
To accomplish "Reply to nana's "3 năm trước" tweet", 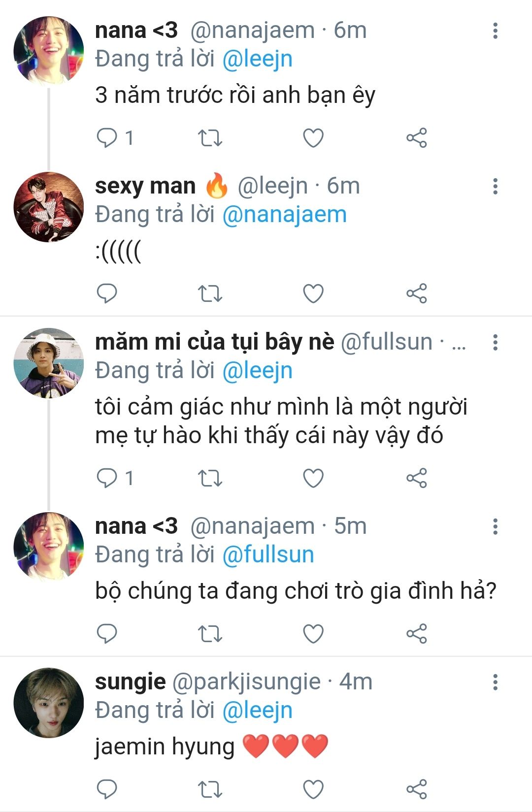I will click(x=106, y=138).
